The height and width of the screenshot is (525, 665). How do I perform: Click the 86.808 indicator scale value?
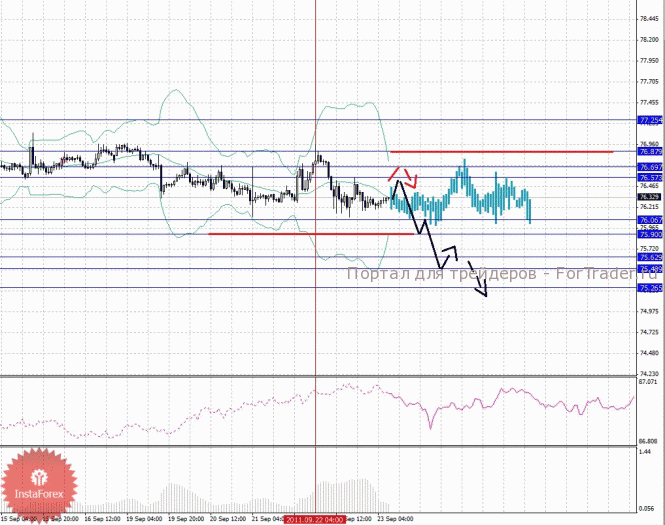coord(648,441)
